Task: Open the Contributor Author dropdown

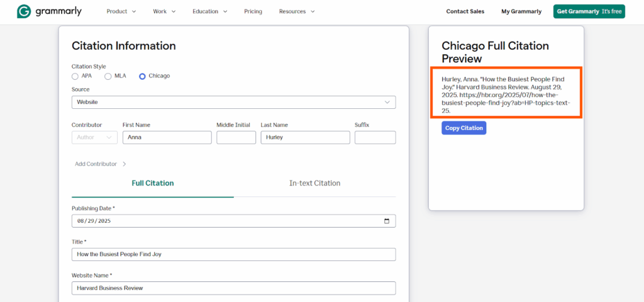Action: 94,138
